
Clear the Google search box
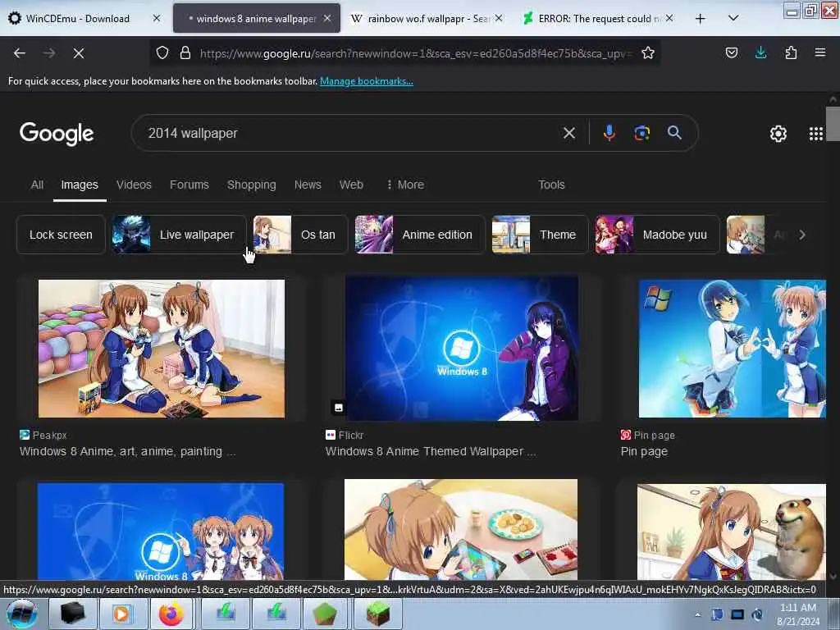pos(569,133)
